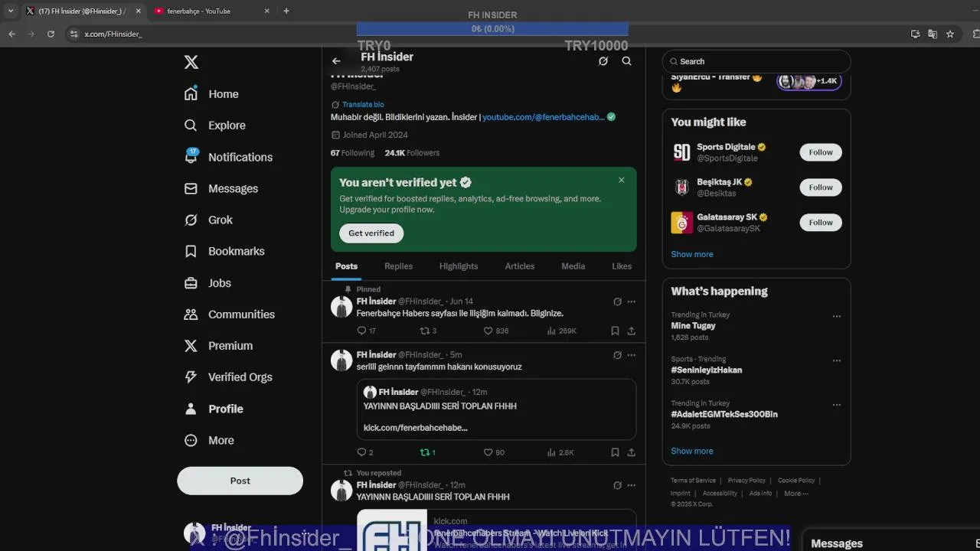Click the X logo in sidebar
Image resolution: width=980 pixels, height=551 pixels.
tap(191, 62)
